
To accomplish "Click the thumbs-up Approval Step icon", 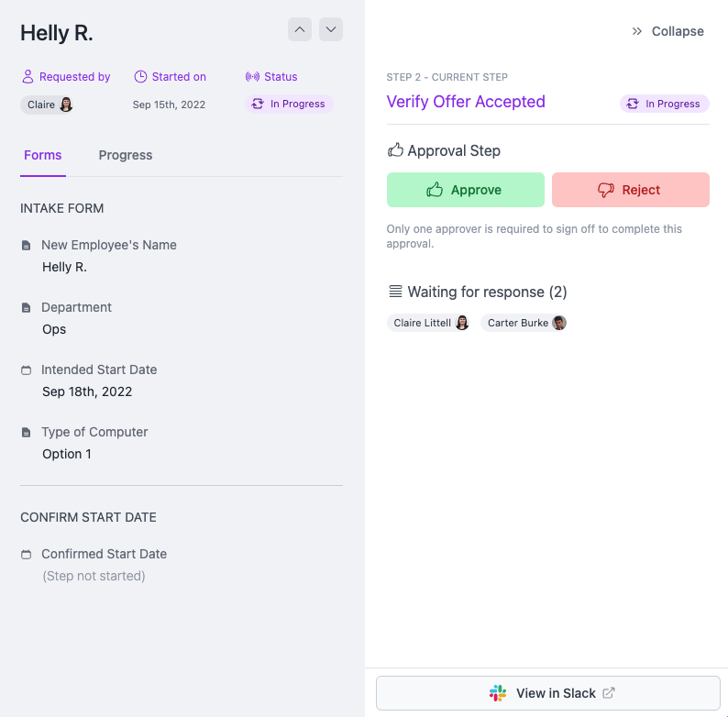I will click(395, 149).
